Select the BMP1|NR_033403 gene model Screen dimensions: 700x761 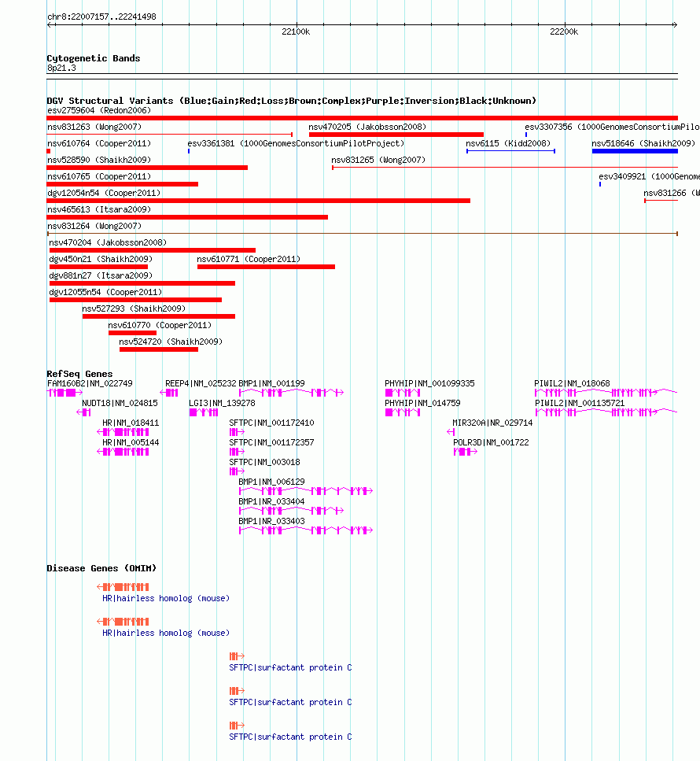[306, 530]
